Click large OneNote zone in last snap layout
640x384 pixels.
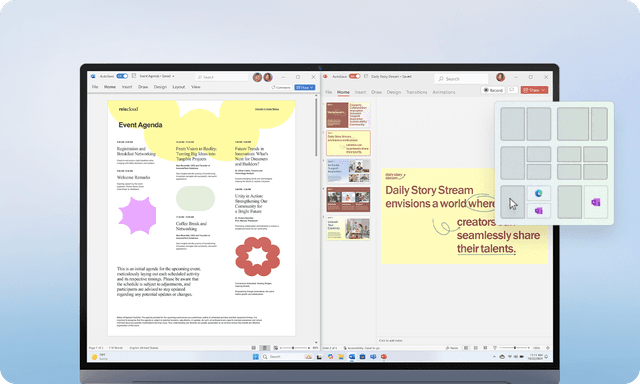596,202
